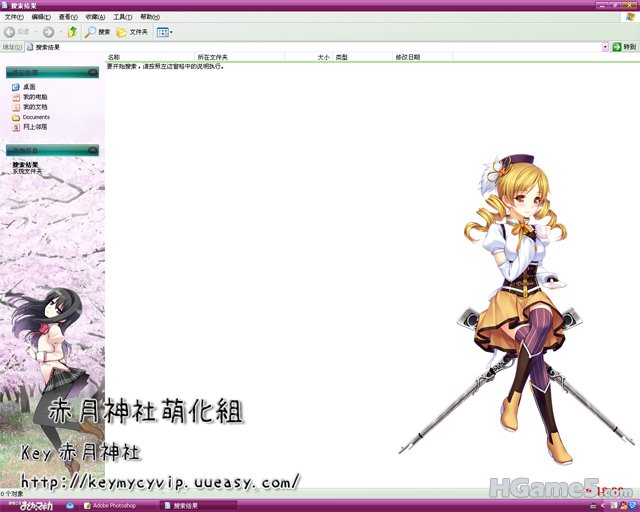Viewport: 640px width, 512px height.
Task: Sort by the 类型 column header
Action: pos(363,57)
